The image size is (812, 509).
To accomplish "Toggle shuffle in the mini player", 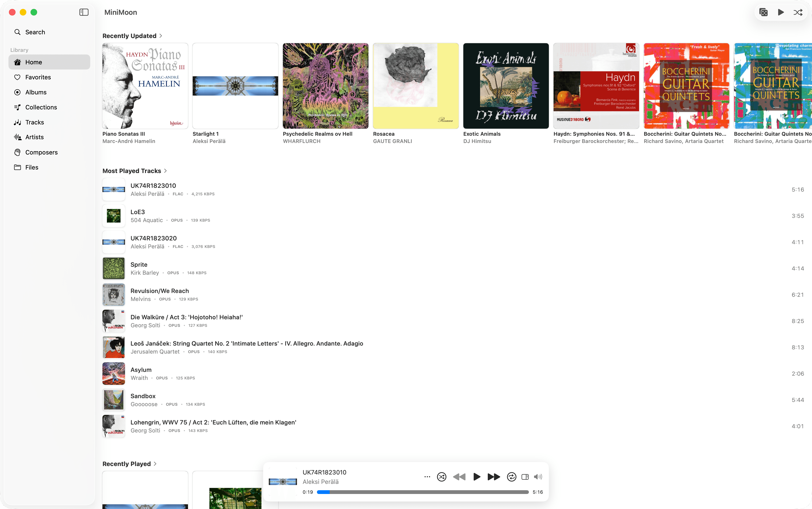I will (x=441, y=477).
